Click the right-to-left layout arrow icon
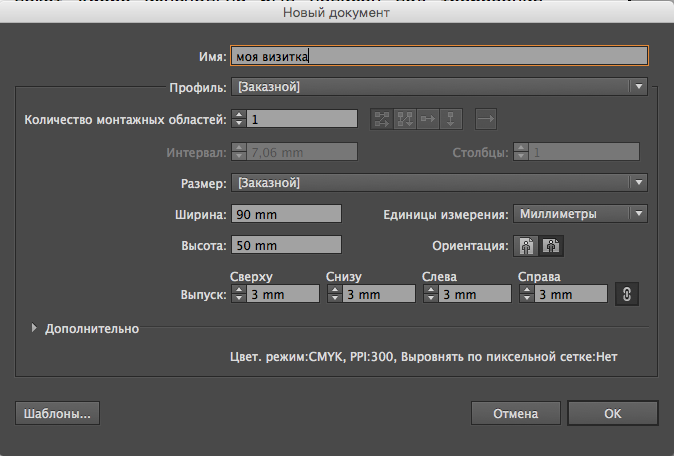674x456 pixels. click(x=486, y=119)
